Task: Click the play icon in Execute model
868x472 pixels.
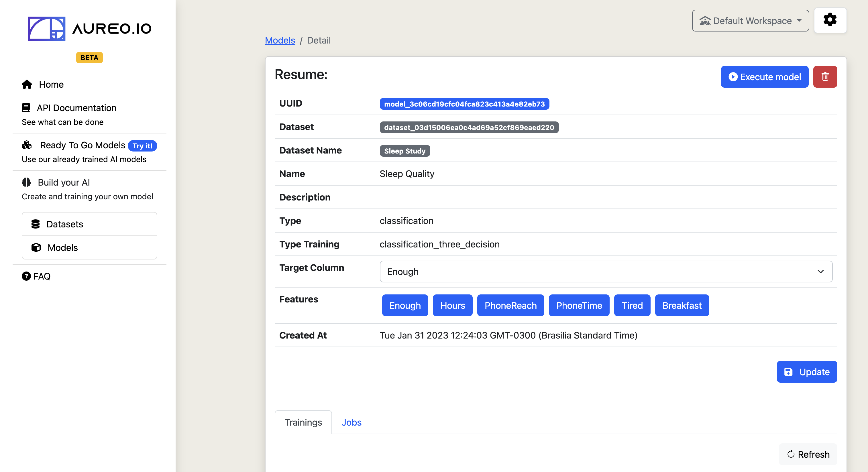Action: tap(733, 77)
